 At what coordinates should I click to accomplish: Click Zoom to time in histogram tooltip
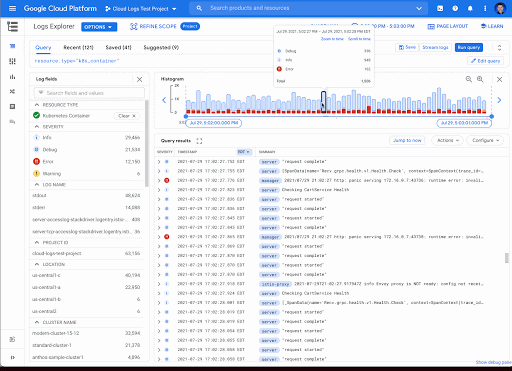(x=332, y=39)
